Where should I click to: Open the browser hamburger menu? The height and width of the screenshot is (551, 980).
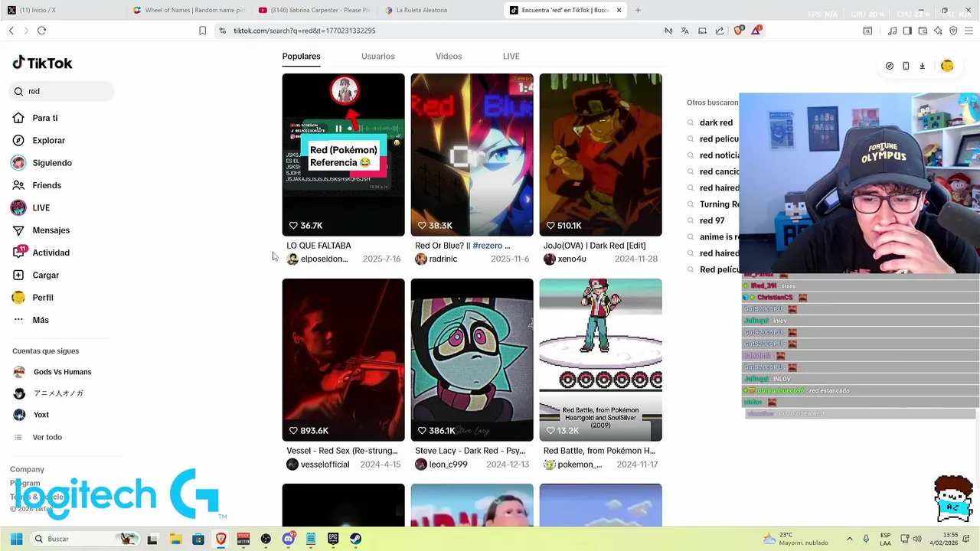(969, 31)
